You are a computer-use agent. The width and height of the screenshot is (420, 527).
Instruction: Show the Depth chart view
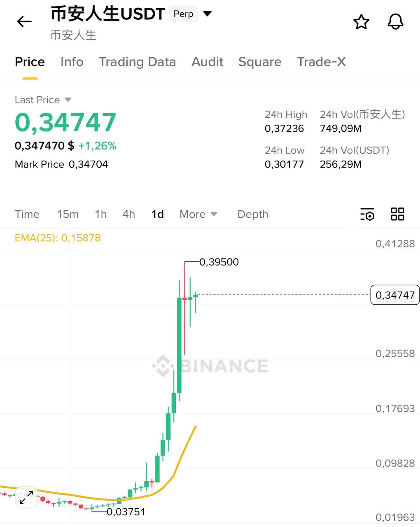point(252,214)
